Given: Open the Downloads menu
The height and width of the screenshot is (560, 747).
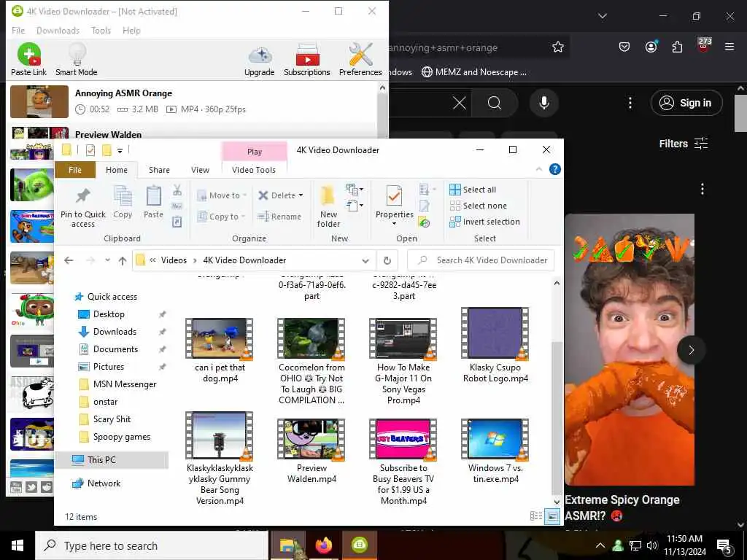Looking at the screenshot, I should coord(58,31).
